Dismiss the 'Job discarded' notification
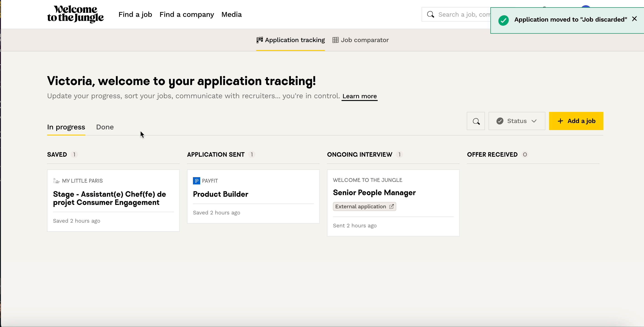The width and height of the screenshot is (644, 327). [x=634, y=19]
